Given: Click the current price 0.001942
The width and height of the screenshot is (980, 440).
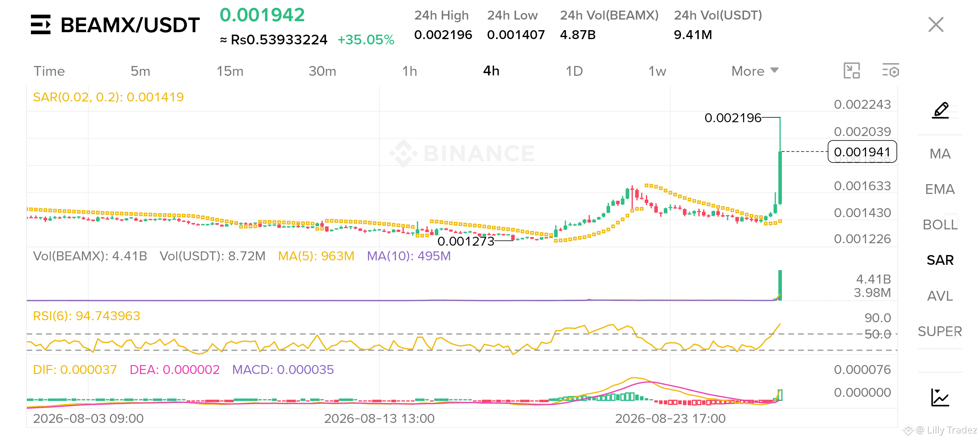Looking at the screenshot, I should coord(262,15).
